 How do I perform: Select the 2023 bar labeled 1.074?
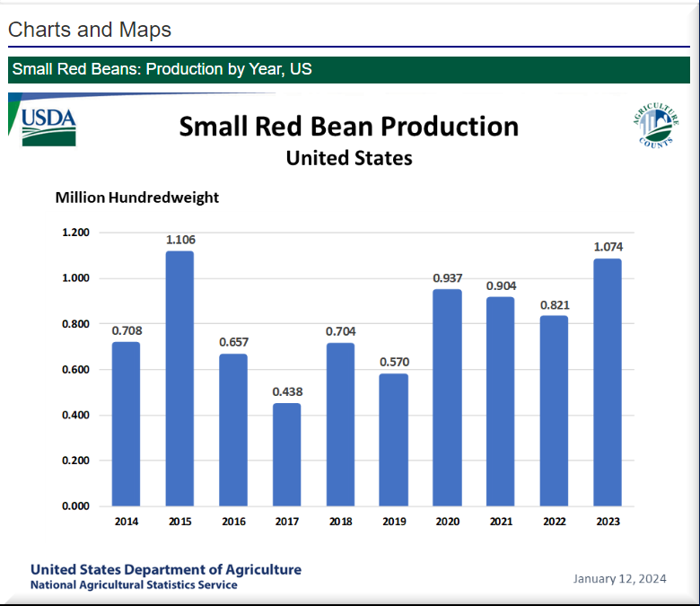tap(607, 382)
